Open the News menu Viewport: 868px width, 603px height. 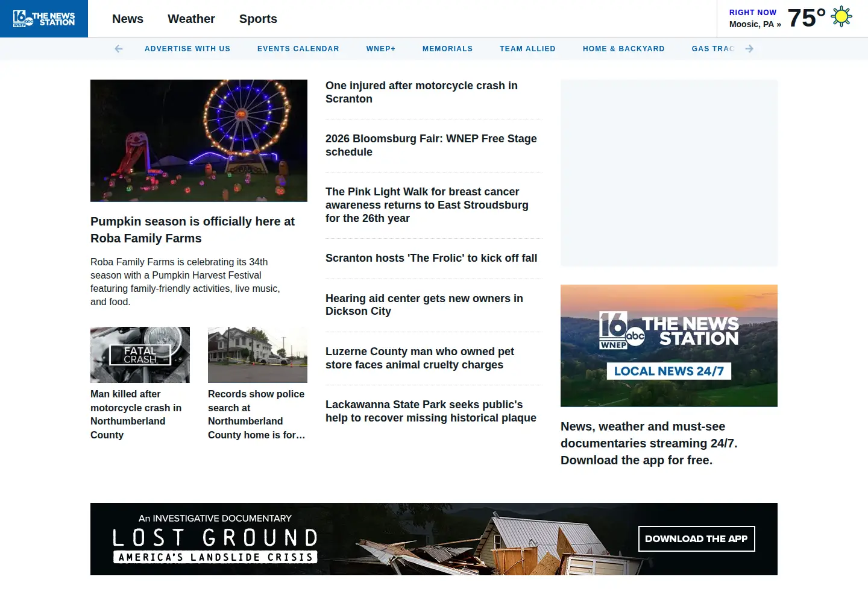[x=128, y=19]
